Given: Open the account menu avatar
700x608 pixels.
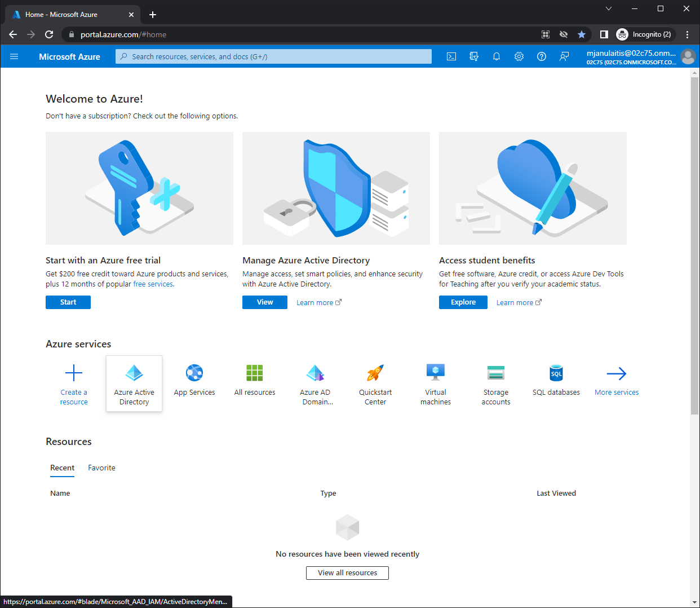Looking at the screenshot, I should pos(688,56).
